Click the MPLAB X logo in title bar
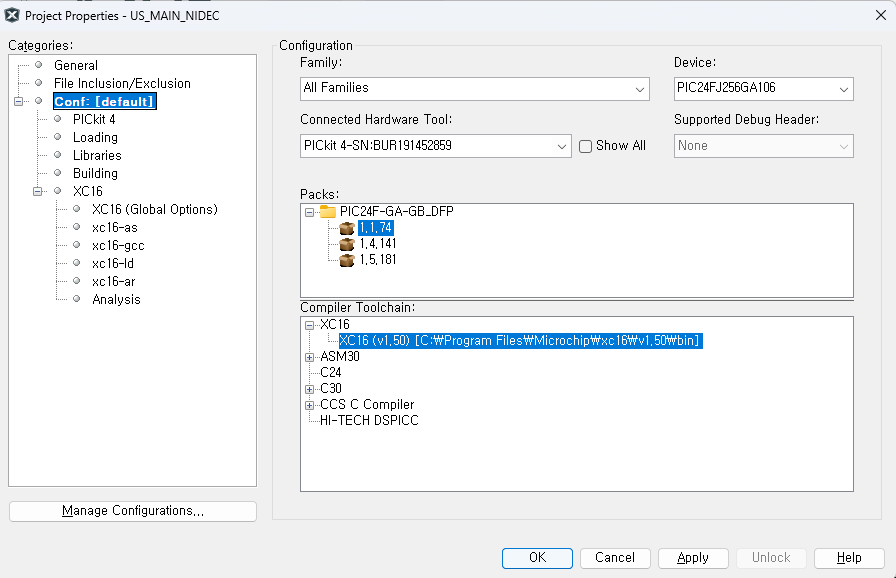 point(12,15)
